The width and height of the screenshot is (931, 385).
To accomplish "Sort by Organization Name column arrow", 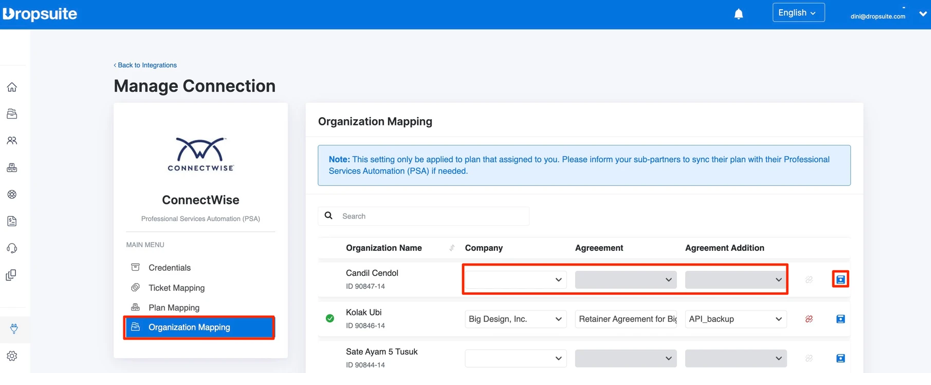I will [452, 248].
